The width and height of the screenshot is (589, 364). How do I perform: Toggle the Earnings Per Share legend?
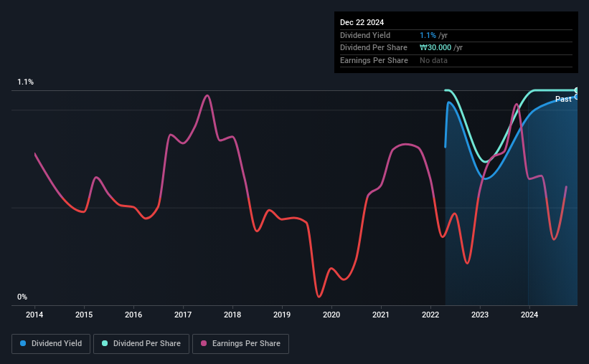pos(240,344)
